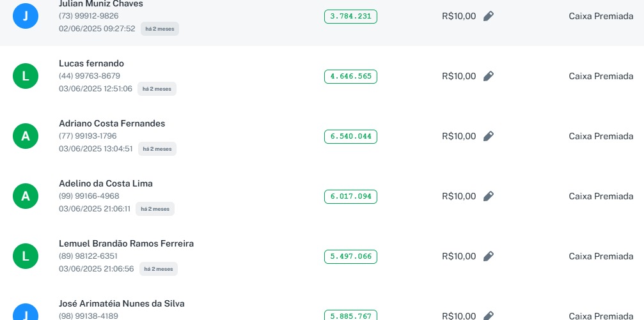644x320 pixels.
Task: Click "há 2 meses" tag under Lucas fernando
Action: (157, 89)
